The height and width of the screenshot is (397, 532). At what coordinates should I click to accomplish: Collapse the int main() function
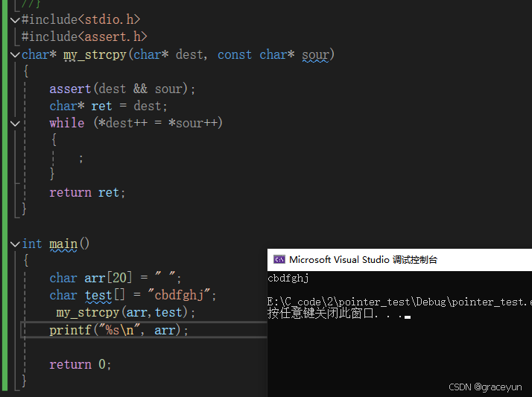click(15, 244)
